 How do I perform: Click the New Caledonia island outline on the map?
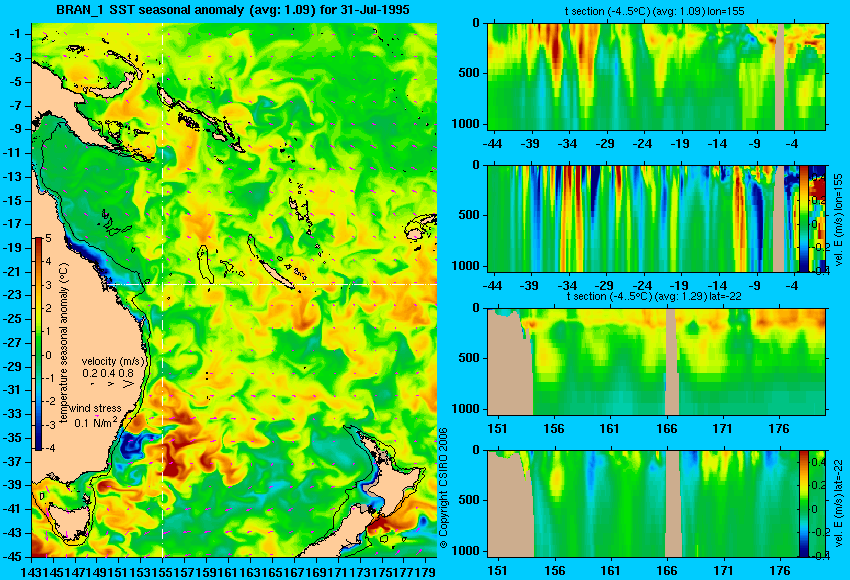click(x=276, y=275)
